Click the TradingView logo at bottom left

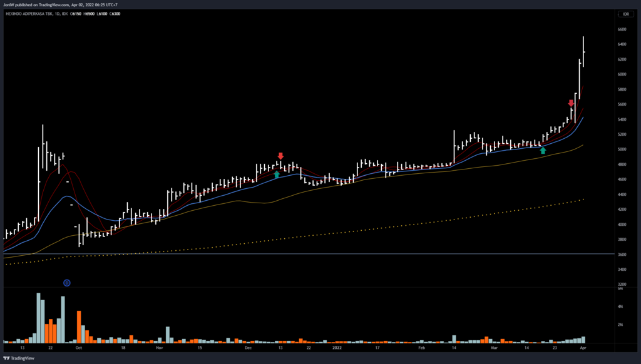19,358
